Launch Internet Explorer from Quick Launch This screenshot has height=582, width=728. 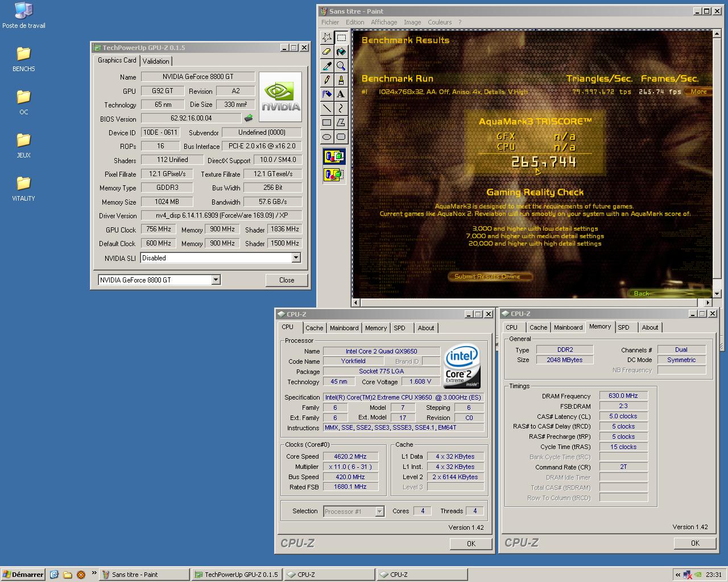point(54,575)
